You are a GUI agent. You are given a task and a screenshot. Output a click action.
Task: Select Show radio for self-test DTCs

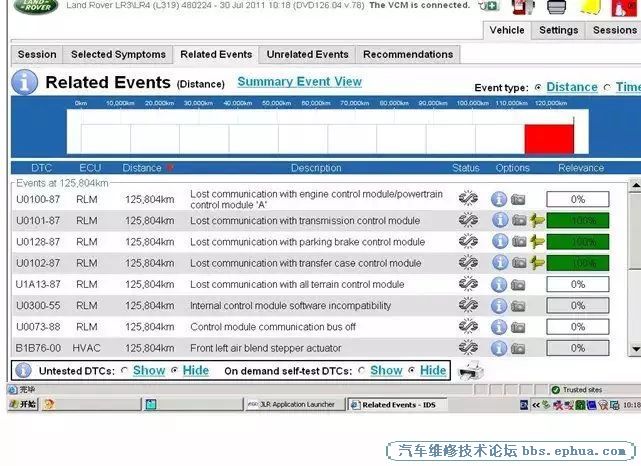tap(361, 370)
